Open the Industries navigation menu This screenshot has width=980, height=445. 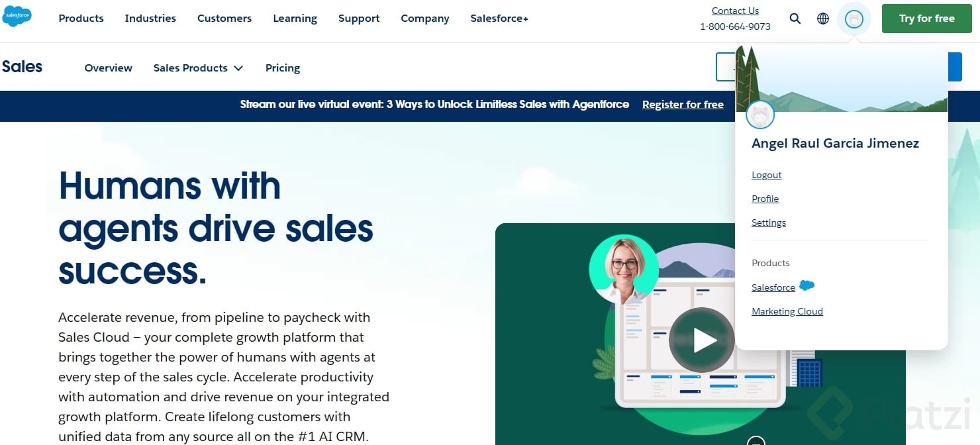[x=150, y=19]
